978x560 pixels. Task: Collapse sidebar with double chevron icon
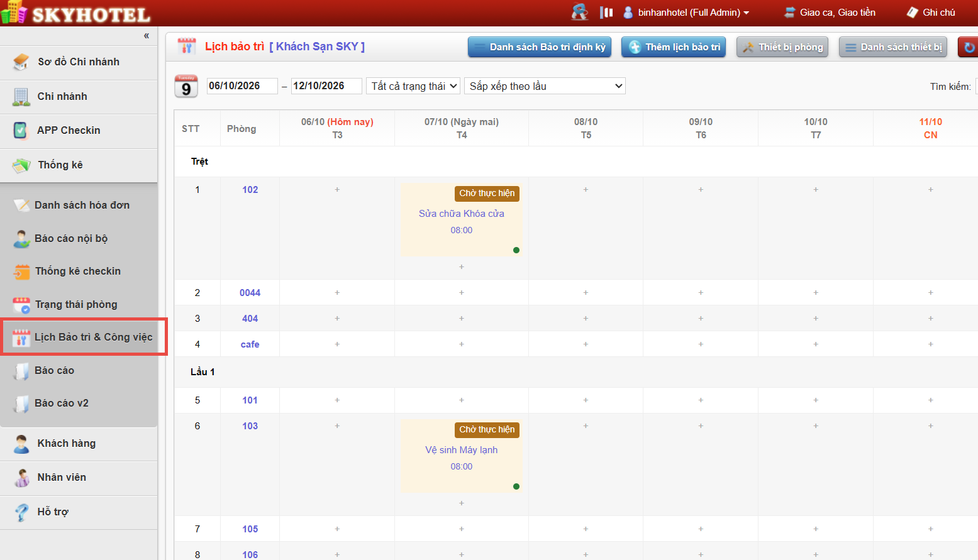point(146,36)
